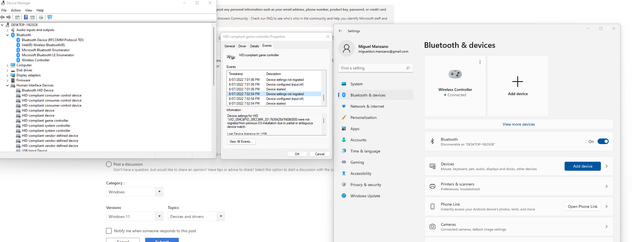Screen dimensions: 644x242
Task: Click the three-dot menu on Wireless Controller card
Action: (x=480, y=62)
